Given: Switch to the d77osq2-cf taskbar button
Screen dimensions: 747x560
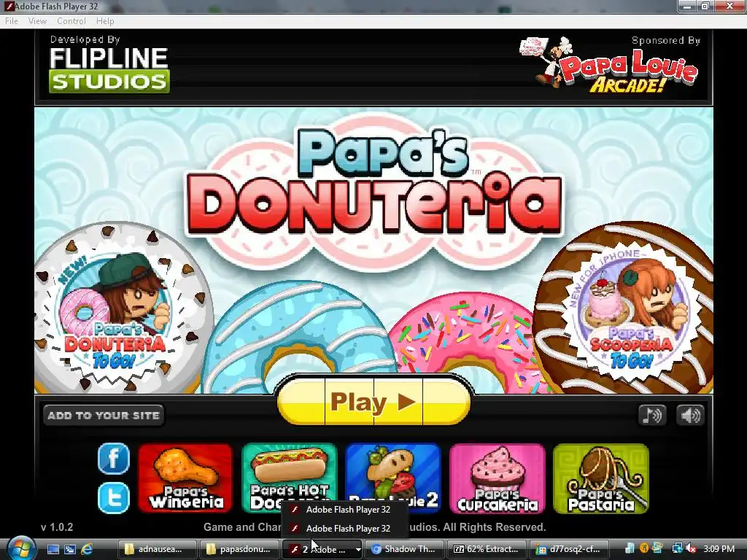Looking at the screenshot, I should (x=569, y=549).
